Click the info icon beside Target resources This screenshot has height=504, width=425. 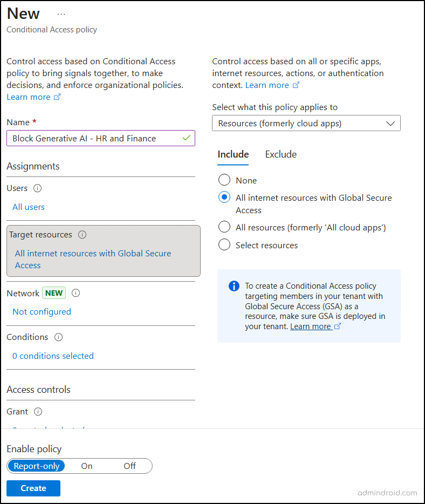pos(82,235)
